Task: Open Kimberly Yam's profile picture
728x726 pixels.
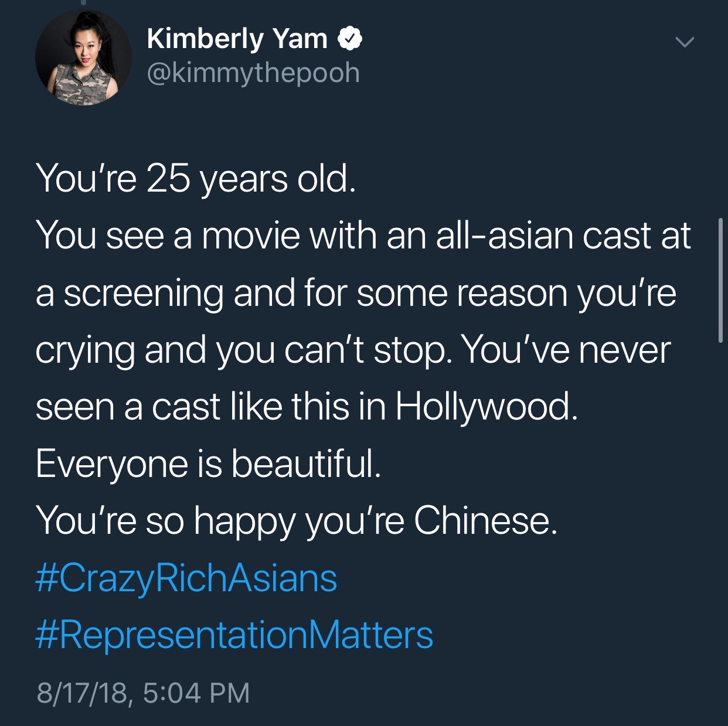Action: coord(83,57)
